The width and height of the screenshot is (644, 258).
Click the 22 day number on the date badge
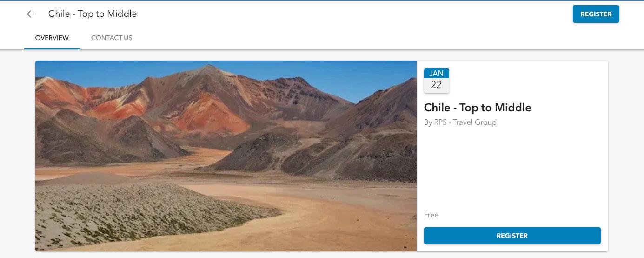click(x=436, y=85)
